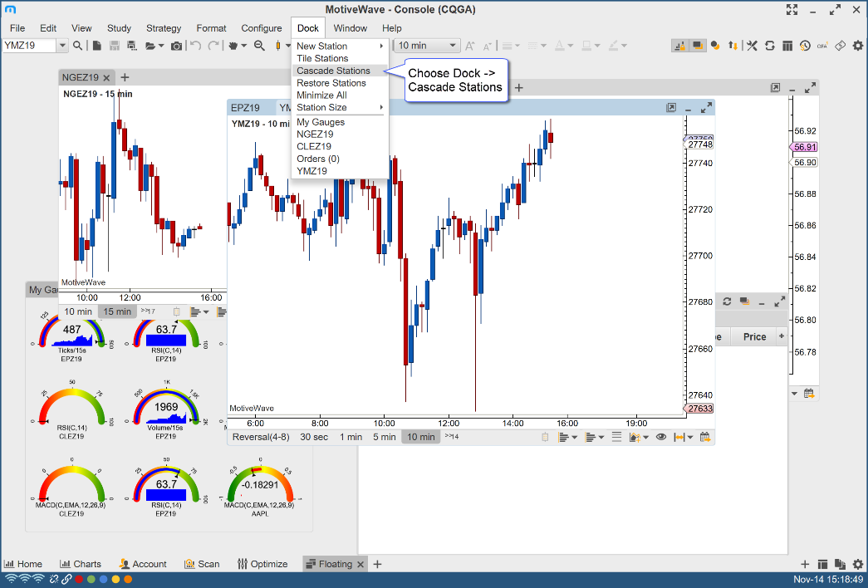Click the symbol search magnifier icon
The height and width of the screenshot is (588, 868).
pyautogui.click(x=77, y=46)
